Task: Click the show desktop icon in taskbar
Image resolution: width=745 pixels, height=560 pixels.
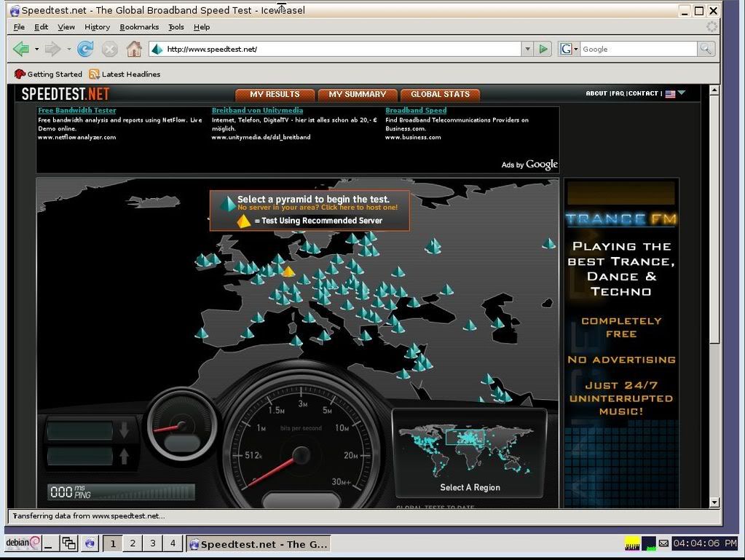Action: click(49, 543)
